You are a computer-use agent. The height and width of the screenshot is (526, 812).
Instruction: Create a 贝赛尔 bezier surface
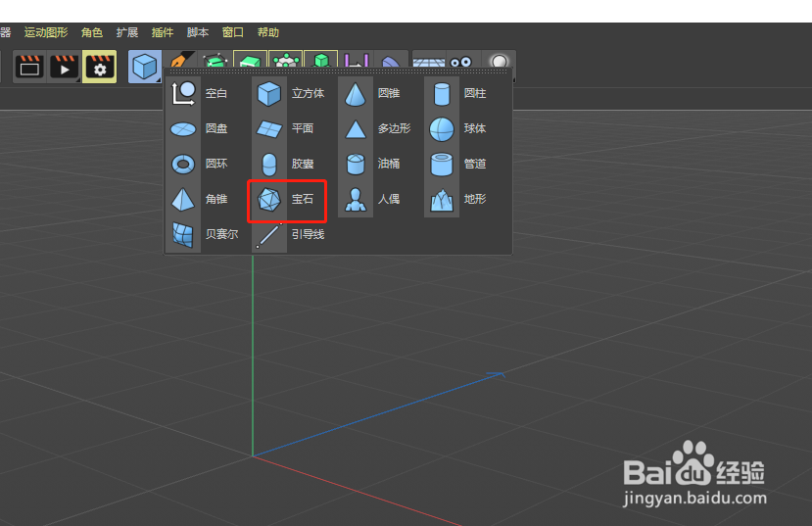(206, 234)
